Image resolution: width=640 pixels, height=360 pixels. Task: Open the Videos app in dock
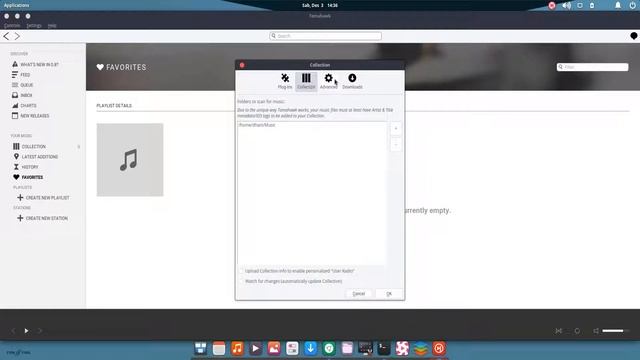256,348
